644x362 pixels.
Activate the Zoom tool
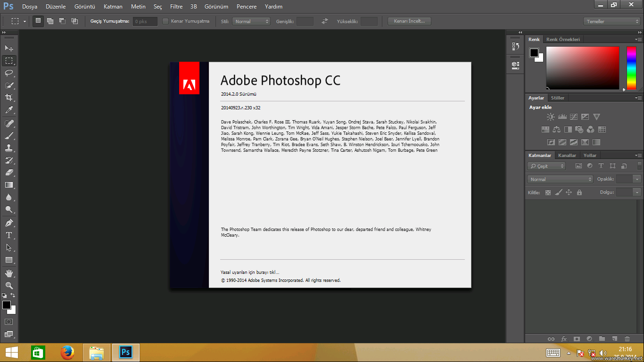click(x=9, y=286)
